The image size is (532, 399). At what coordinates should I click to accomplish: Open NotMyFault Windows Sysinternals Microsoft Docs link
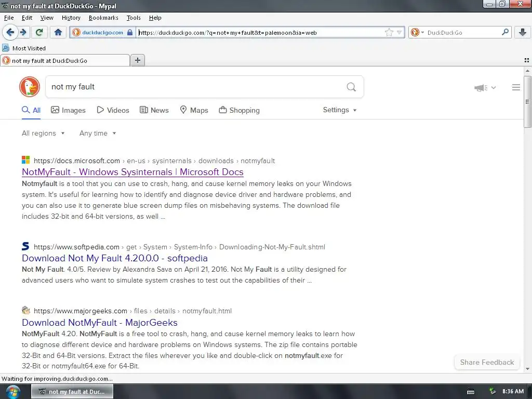132,172
